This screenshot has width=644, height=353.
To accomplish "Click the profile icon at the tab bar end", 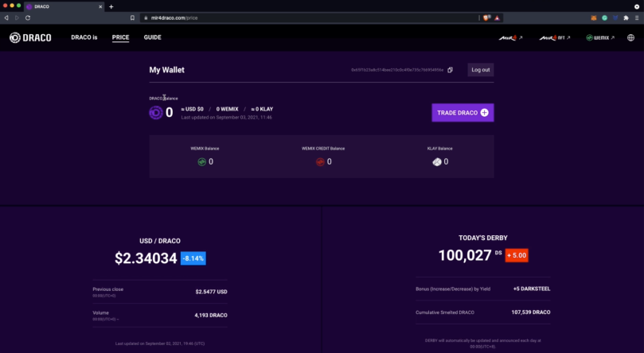I will coord(637,6).
